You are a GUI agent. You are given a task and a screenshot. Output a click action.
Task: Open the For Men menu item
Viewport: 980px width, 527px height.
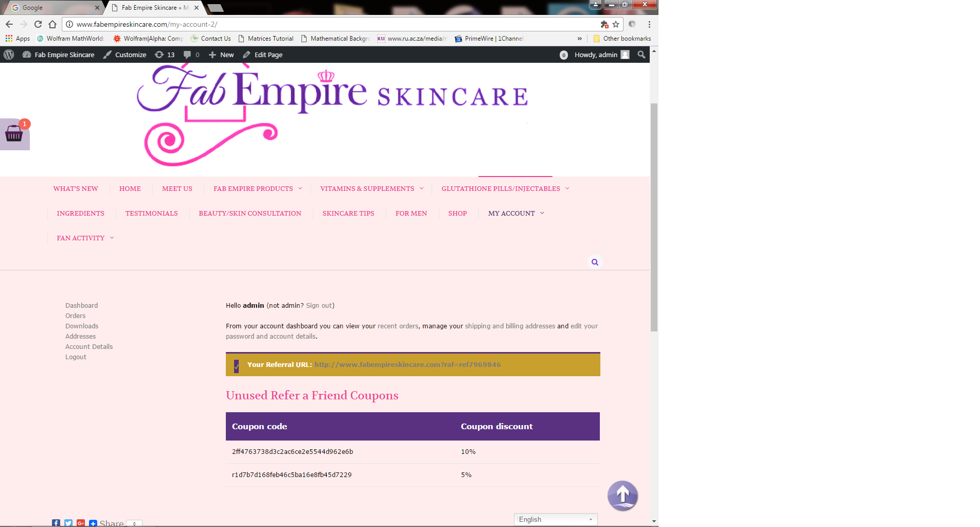click(x=411, y=213)
